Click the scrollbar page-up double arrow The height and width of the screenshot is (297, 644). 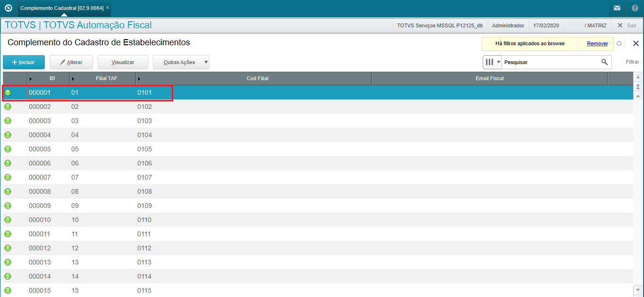point(638,87)
